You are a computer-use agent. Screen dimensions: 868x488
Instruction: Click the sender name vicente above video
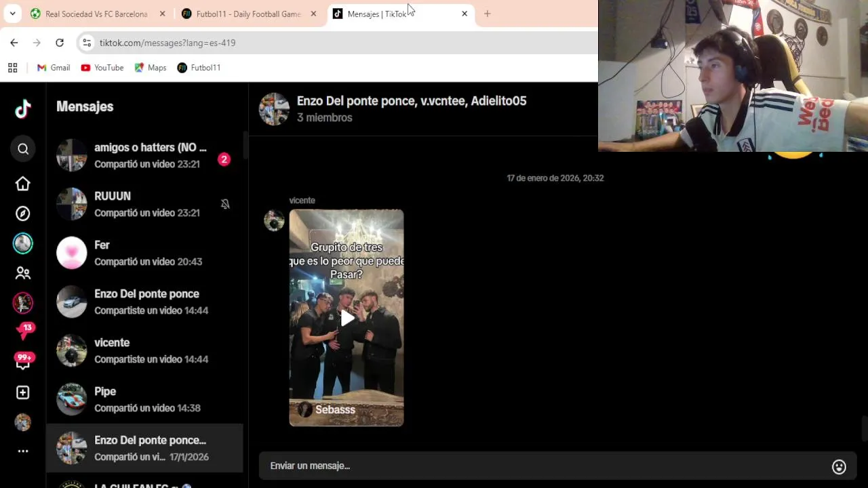pyautogui.click(x=302, y=201)
